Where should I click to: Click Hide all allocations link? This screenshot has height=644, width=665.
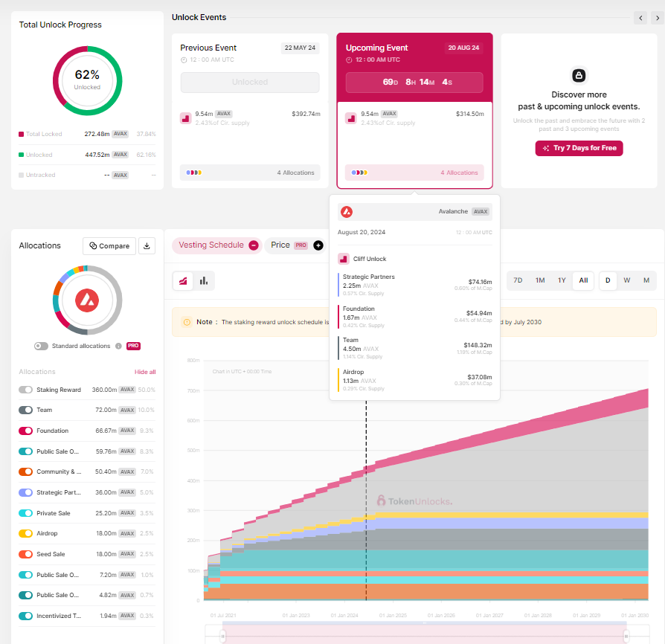144,372
